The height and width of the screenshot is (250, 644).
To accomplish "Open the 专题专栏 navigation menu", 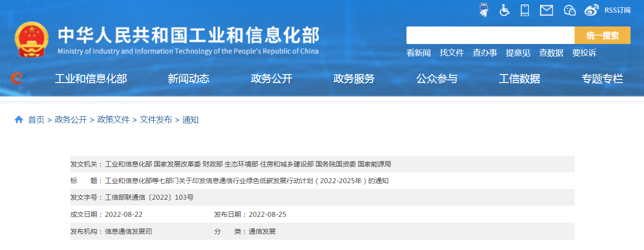I will (602, 79).
